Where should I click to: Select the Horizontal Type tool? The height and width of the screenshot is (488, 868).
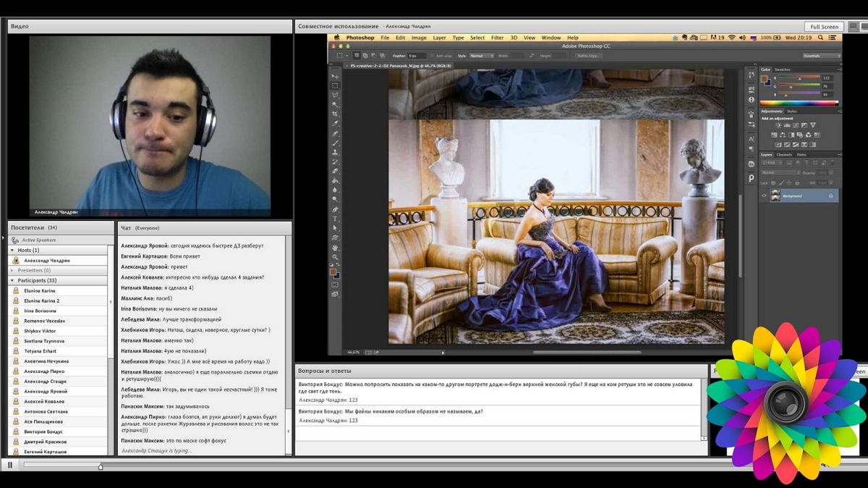tap(335, 219)
